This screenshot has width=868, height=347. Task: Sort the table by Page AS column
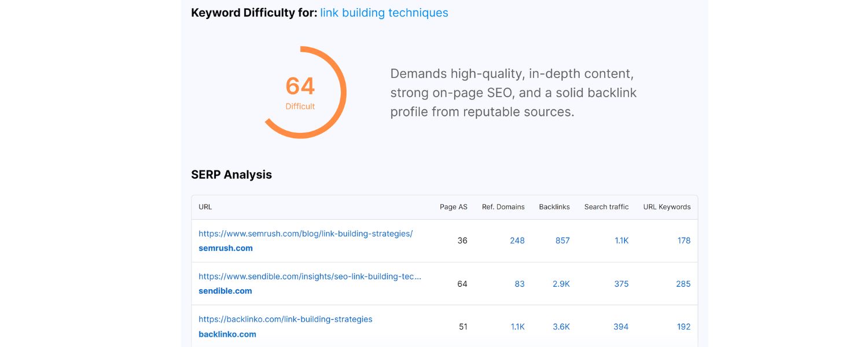[x=454, y=206]
